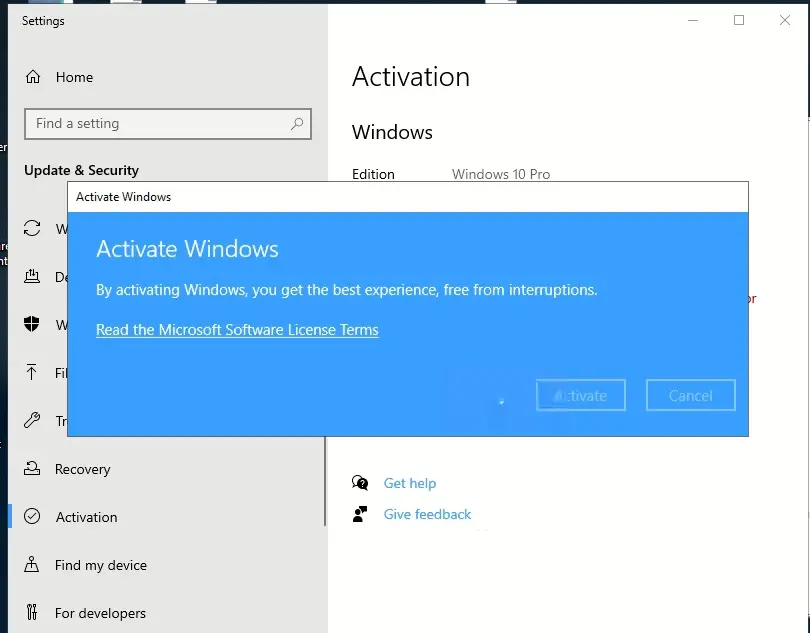
Task: Click the Find my device icon
Action: (x=32, y=564)
